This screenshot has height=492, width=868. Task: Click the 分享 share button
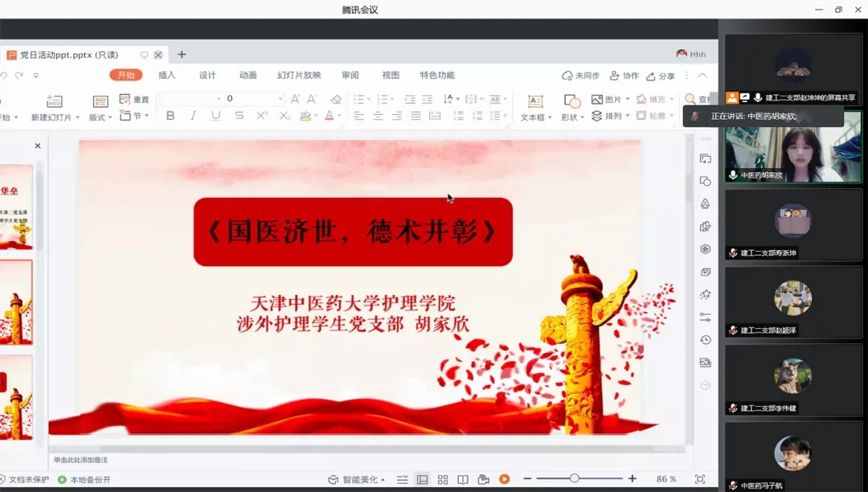coord(661,76)
